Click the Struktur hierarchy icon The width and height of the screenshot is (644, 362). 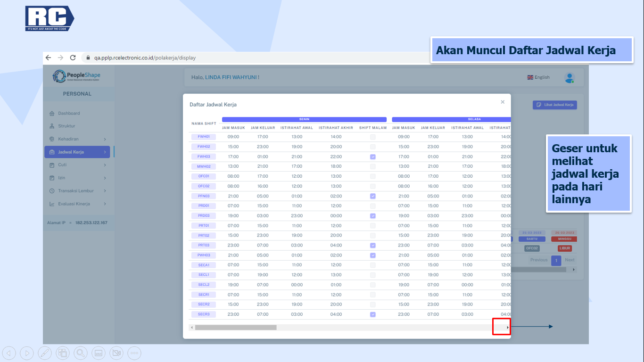click(52, 126)
